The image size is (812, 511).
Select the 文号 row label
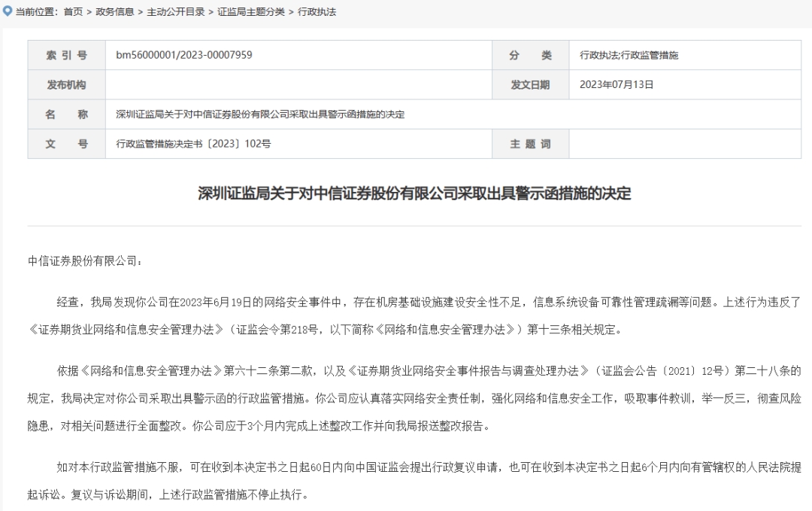[66, 144]
